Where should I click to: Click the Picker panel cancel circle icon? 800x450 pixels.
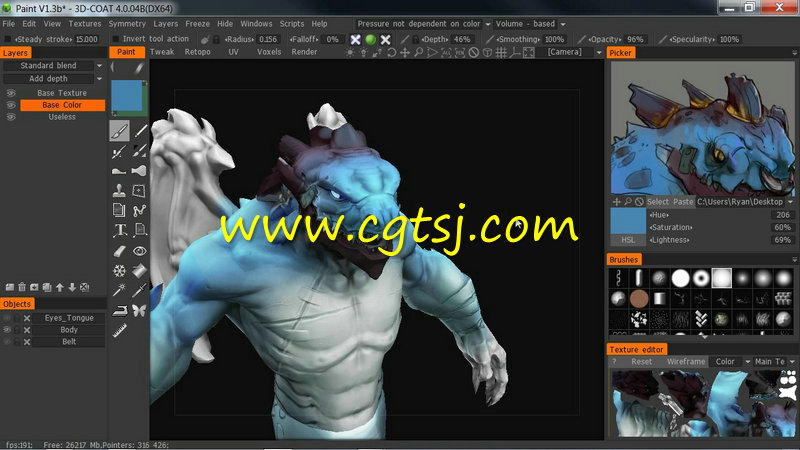pyautogui.click(x=639, y=202)
